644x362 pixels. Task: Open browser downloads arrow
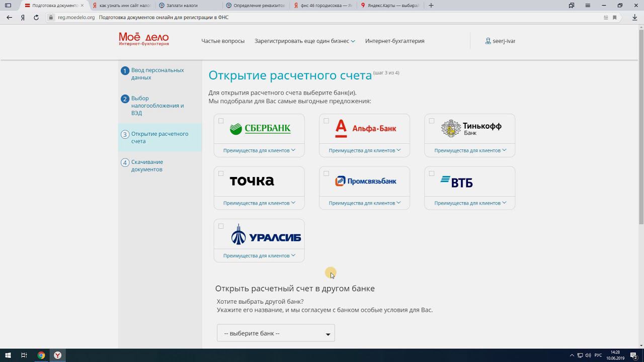(x=634, y=17)
